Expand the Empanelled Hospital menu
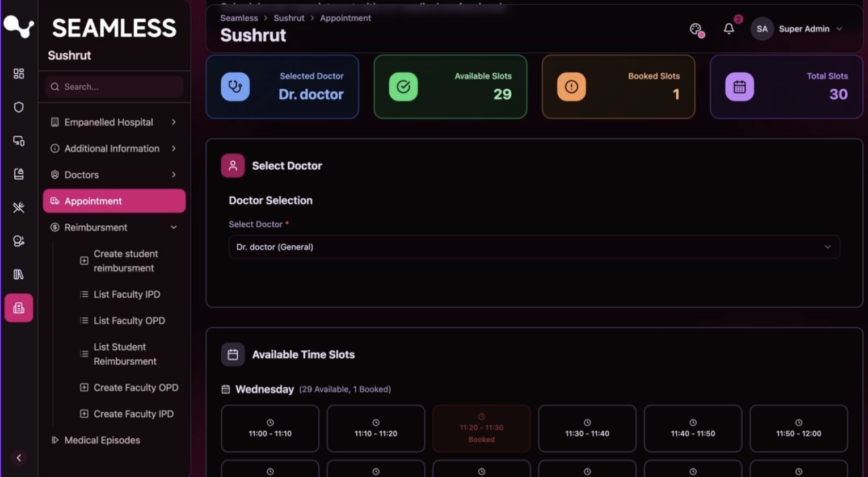868x477 pixels. 113,122
